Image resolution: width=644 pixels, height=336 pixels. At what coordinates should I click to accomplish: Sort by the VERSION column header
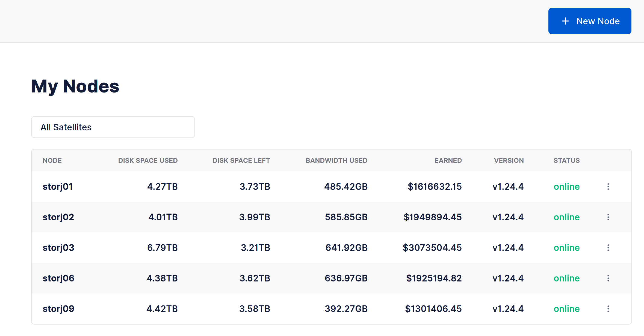click(509, 160)
